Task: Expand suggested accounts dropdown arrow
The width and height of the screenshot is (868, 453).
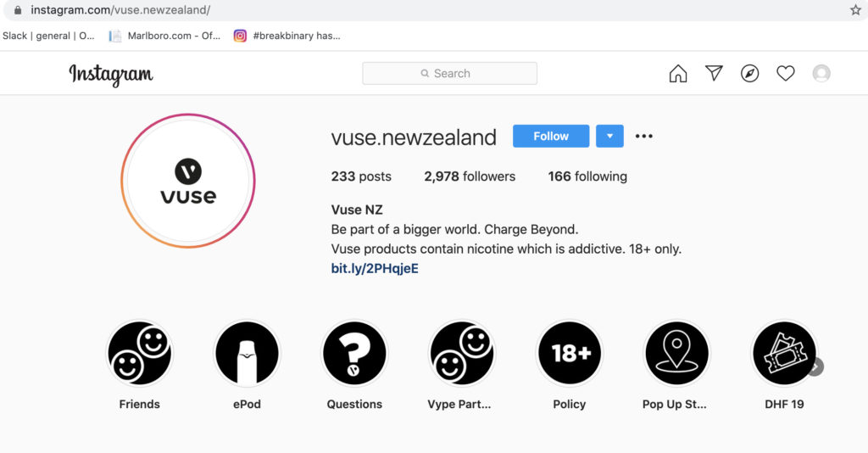Action: 609,137
